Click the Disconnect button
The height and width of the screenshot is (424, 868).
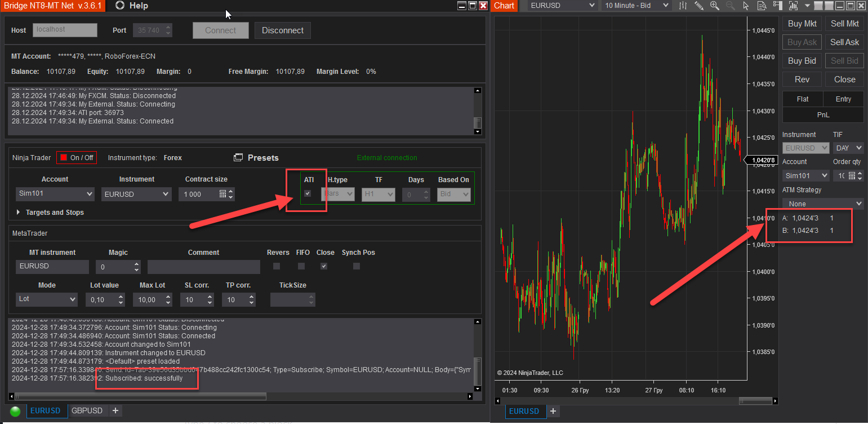[282, 30]
